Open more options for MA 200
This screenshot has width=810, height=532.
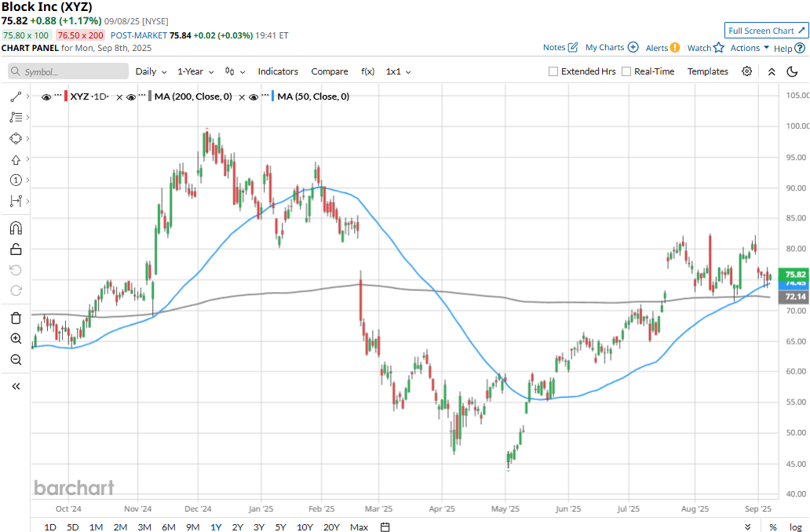pos(142,95)
